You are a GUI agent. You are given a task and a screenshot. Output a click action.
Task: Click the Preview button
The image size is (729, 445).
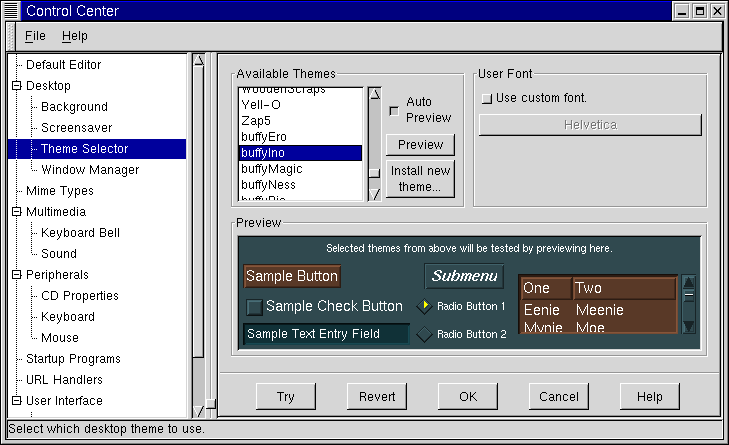coord(420,145)
